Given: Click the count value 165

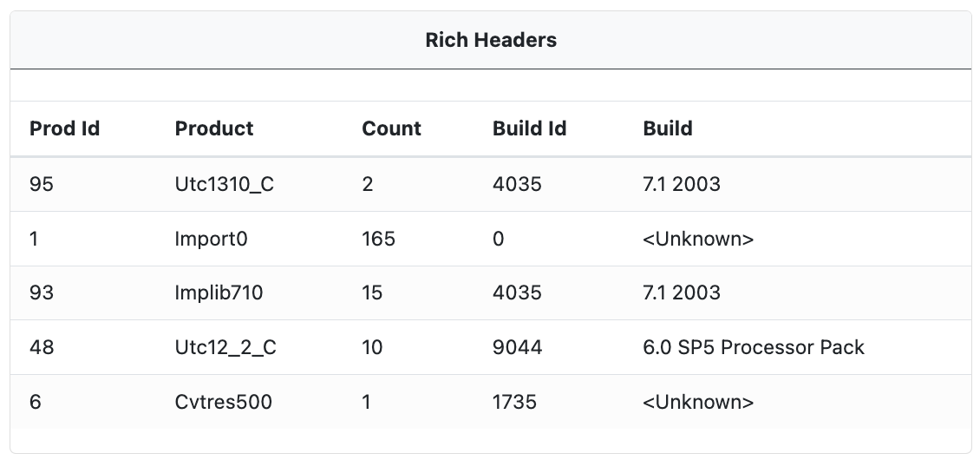Looking at the screenshot, I should point(378,239).
